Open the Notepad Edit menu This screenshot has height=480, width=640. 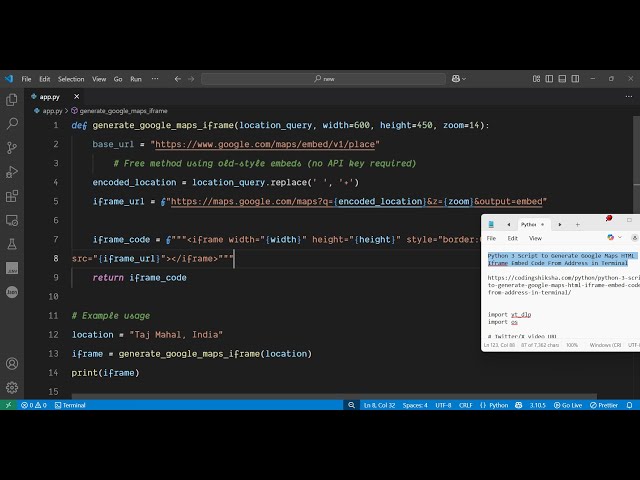coord(513,238)
